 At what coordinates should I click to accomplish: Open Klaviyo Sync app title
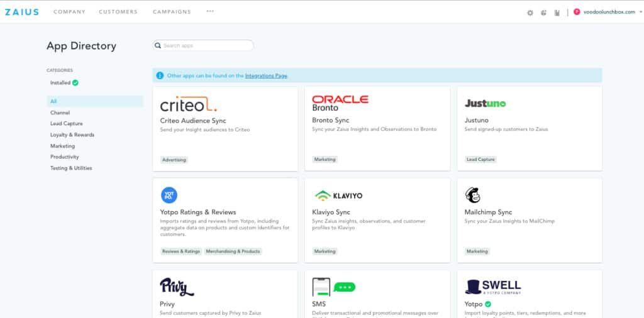[331, 212]
